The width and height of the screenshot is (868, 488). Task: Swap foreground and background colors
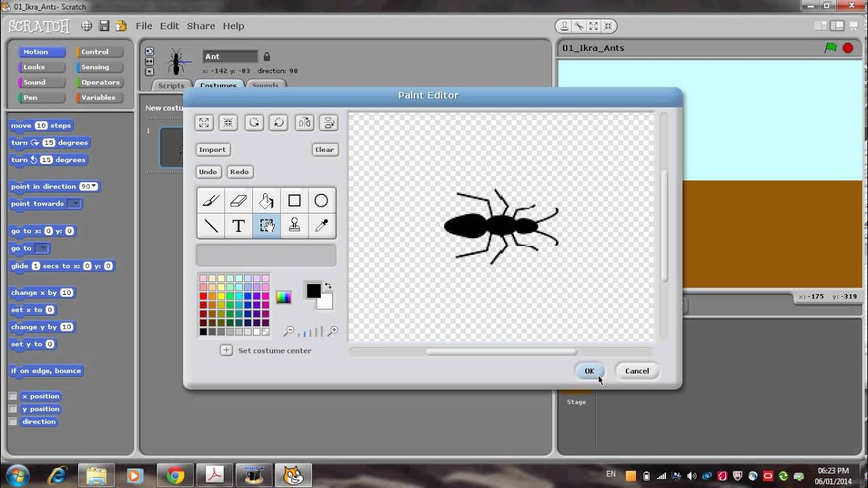328,287
